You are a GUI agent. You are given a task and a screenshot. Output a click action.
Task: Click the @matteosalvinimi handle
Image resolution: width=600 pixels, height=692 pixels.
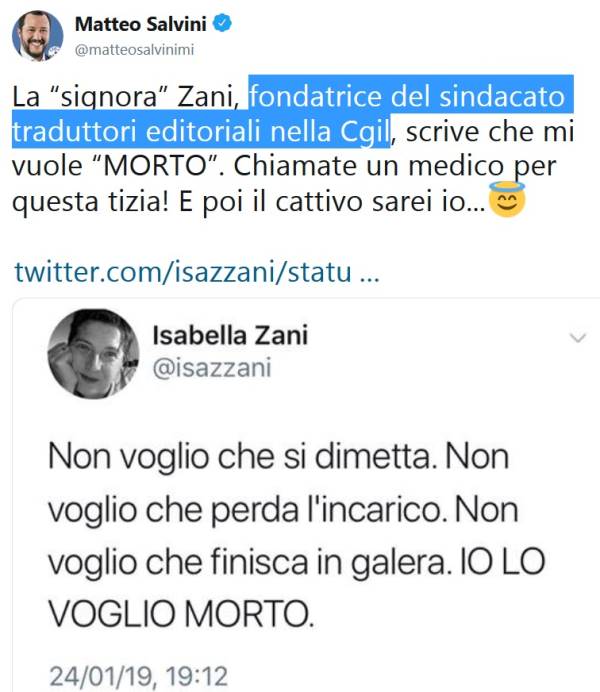pos(135,50)
